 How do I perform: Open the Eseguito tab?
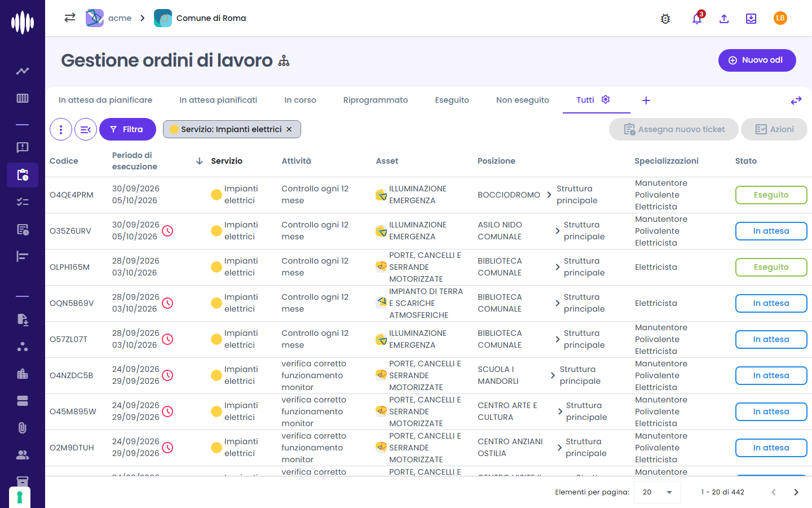coord(452,100)
